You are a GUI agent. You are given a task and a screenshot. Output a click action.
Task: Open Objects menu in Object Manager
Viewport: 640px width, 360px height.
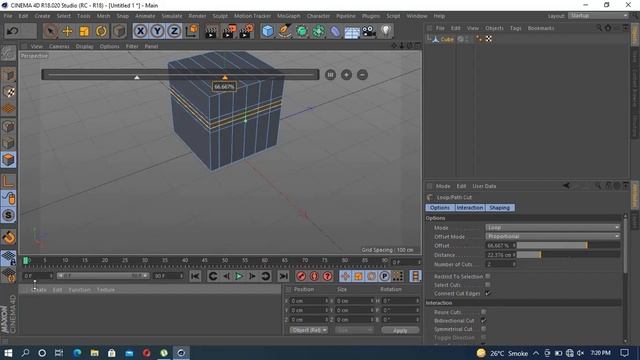[494, 28]
